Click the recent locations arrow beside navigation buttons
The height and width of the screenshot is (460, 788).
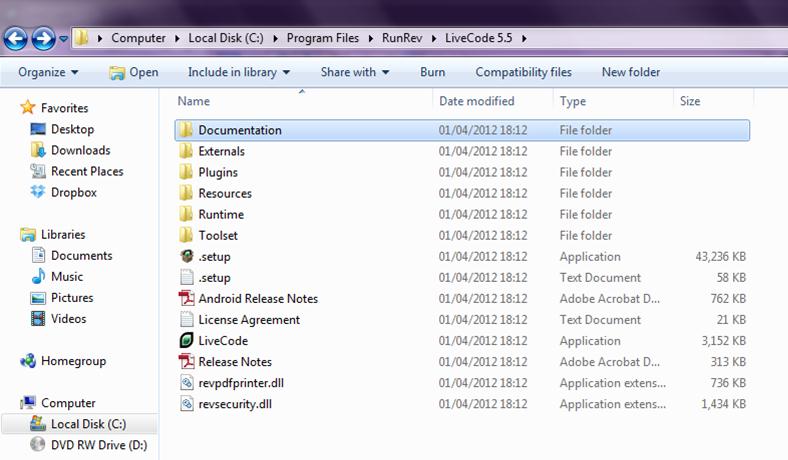(x=64, y=40)
